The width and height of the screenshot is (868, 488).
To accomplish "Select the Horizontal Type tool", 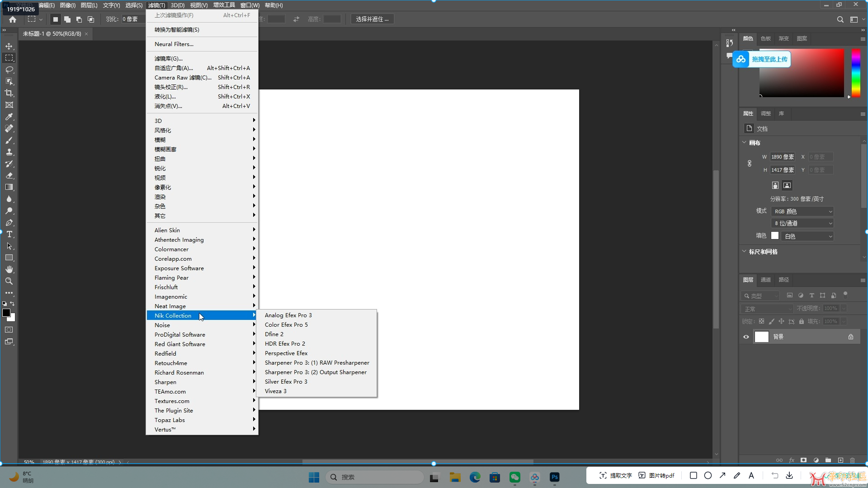I will (9, 234).
